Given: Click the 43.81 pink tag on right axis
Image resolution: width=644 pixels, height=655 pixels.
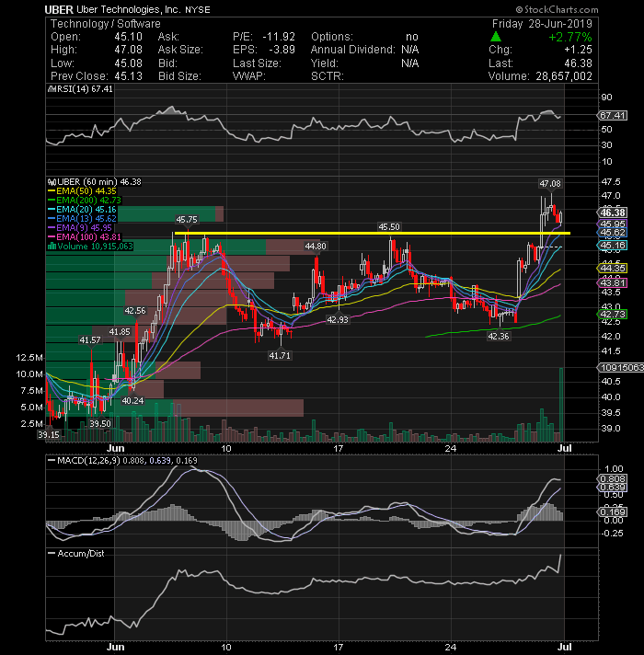Looking at the screenshot, I should pyautogui.click(x=613, y=283).
